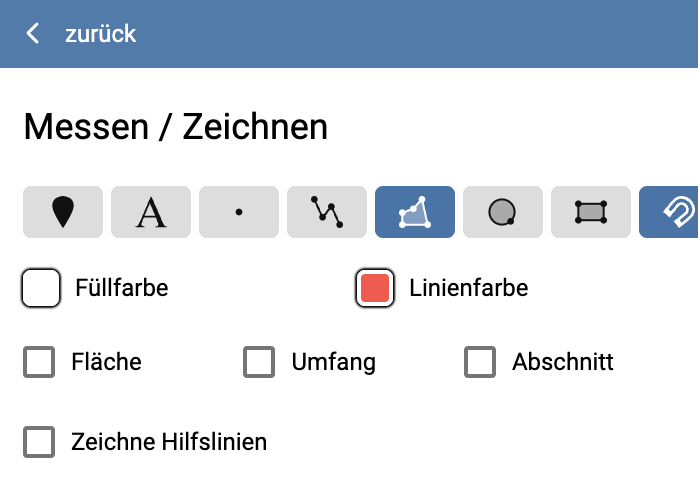Image resolution: width=698 pixels, height=481 pixels.
Task: Select the polygon drawing tool
Action: (415, 212)
